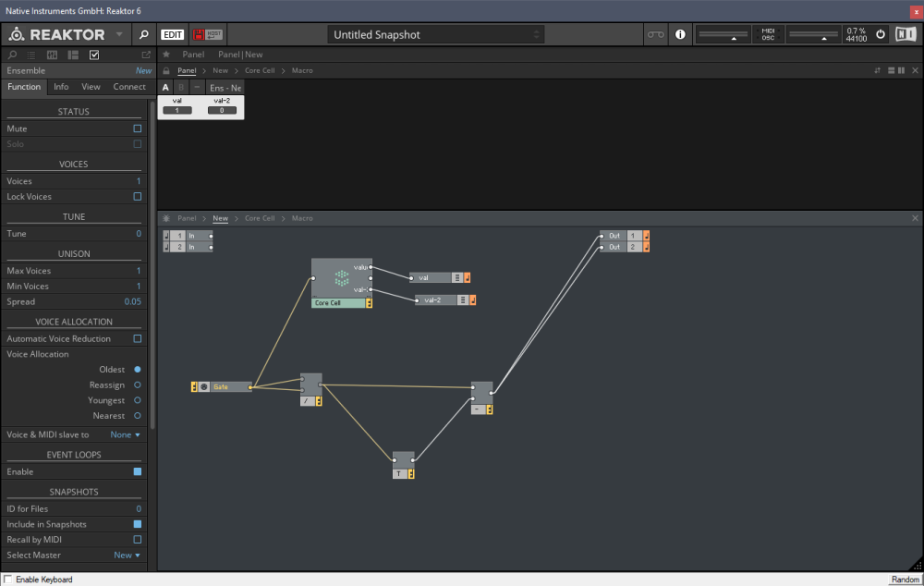Select the Info tab
The height and width of the screenshot is (586, 924).
pyautogui.click(x=61, y=87)
